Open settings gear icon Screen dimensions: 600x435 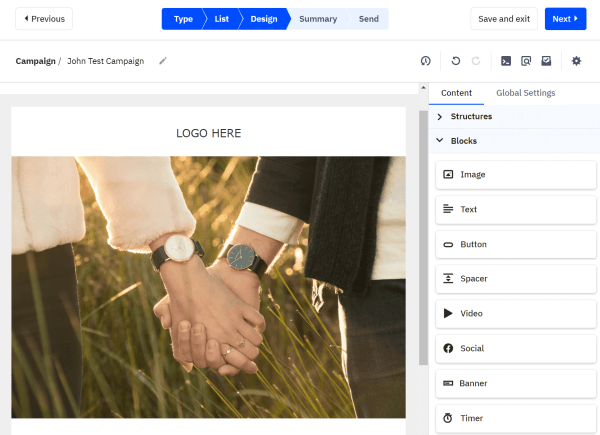pos(576,61)
